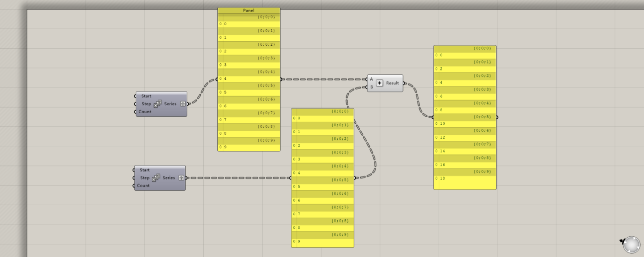Image resolution: width=644 pixels, height=257 pixels.
Task: Click input A on the Addition component
Action: [371, 79]
